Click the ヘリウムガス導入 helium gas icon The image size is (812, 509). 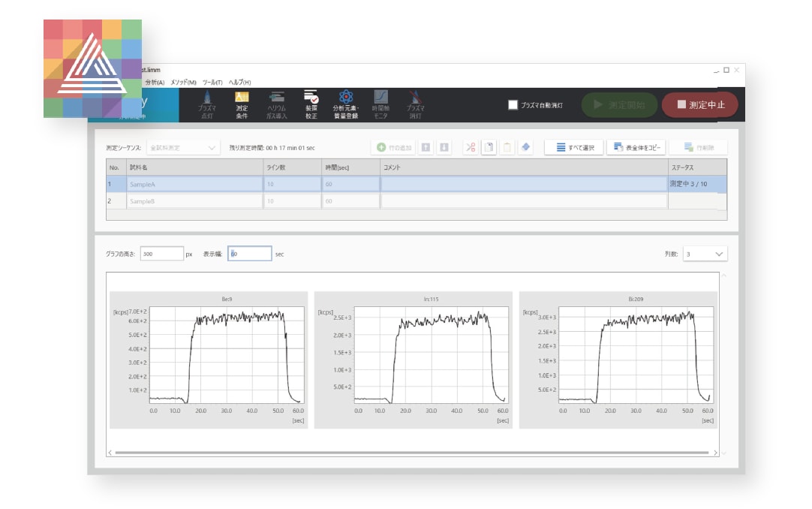[x=276, y=104]
